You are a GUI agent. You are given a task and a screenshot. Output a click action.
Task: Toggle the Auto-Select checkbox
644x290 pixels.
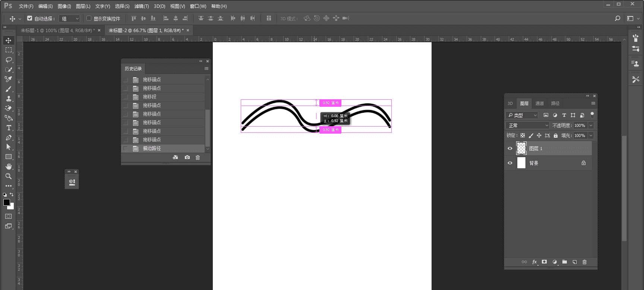[30, 18]
